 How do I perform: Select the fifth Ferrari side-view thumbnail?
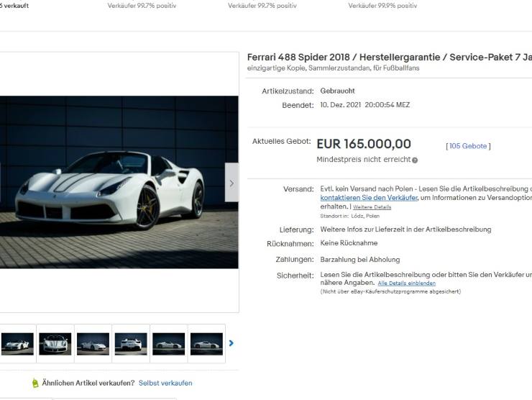pyautogui.click(x=169, y=344)
